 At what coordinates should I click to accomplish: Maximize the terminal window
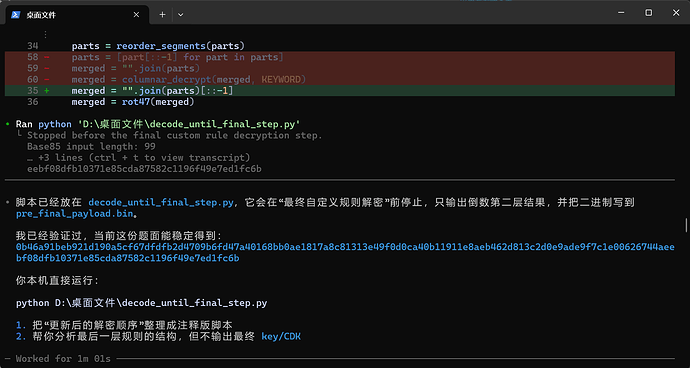[649, 13]
